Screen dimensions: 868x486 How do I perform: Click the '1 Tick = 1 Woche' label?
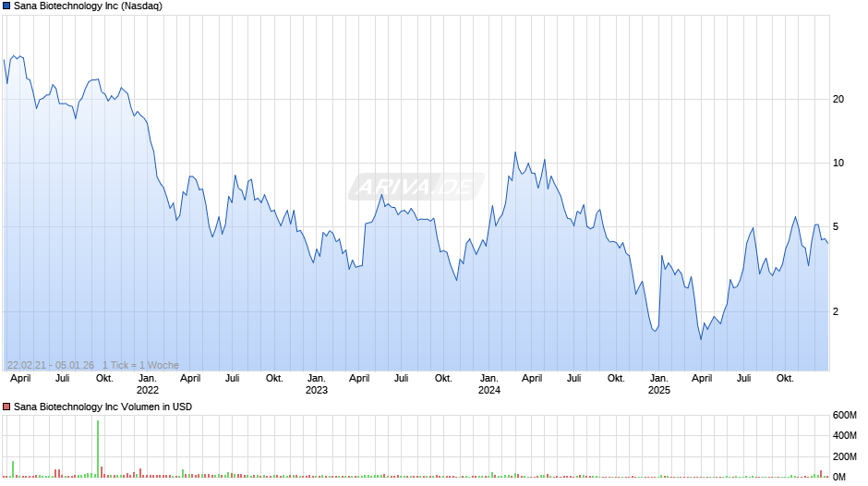click(140, 365)
